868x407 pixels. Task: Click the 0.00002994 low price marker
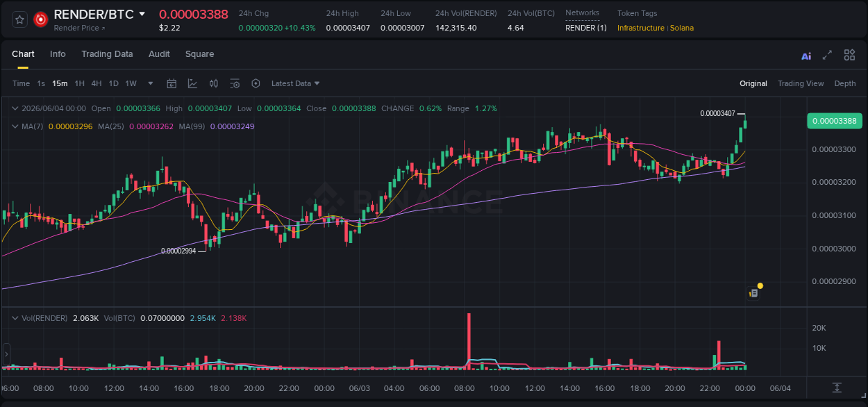click(178, 251)
